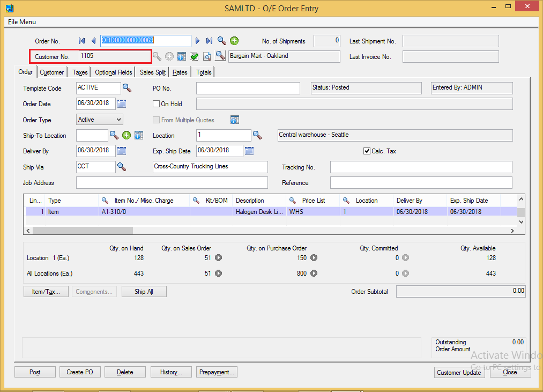This screenshot has width=543, height=392.
Task: Click the document preview icon beside Customer No.
Action: [x=207, y=56]
